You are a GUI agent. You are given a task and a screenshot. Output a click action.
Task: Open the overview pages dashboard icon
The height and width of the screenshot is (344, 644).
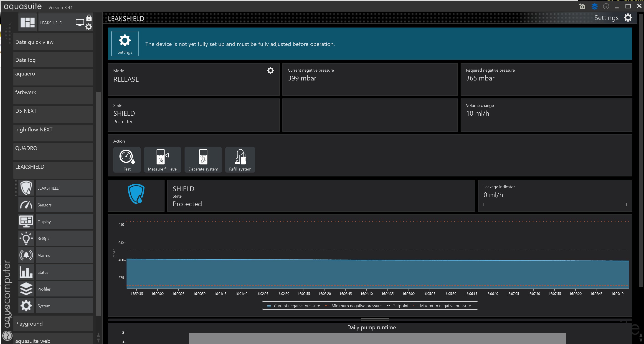[28, 23]
